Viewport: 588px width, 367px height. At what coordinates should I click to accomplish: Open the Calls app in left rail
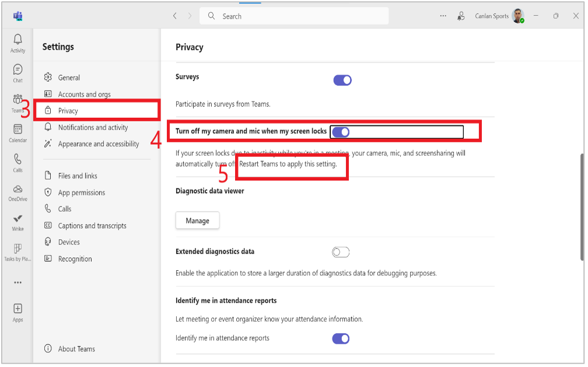[17, 163]
